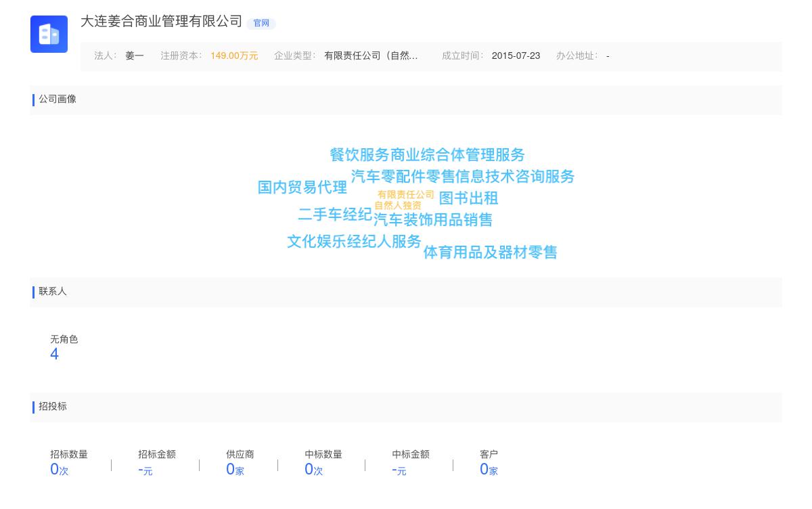Screen dimensions: 812x509
Task: Open 招标数量 value 0次
Action: [60, 470]
